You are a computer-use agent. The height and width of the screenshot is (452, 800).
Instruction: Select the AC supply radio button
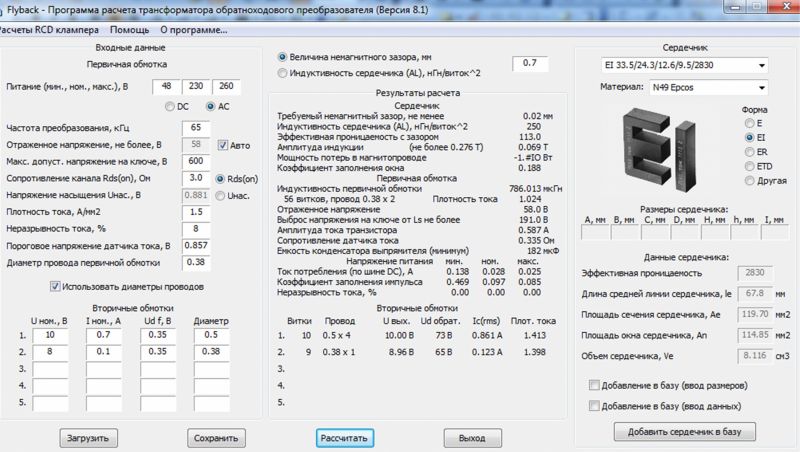210,107
